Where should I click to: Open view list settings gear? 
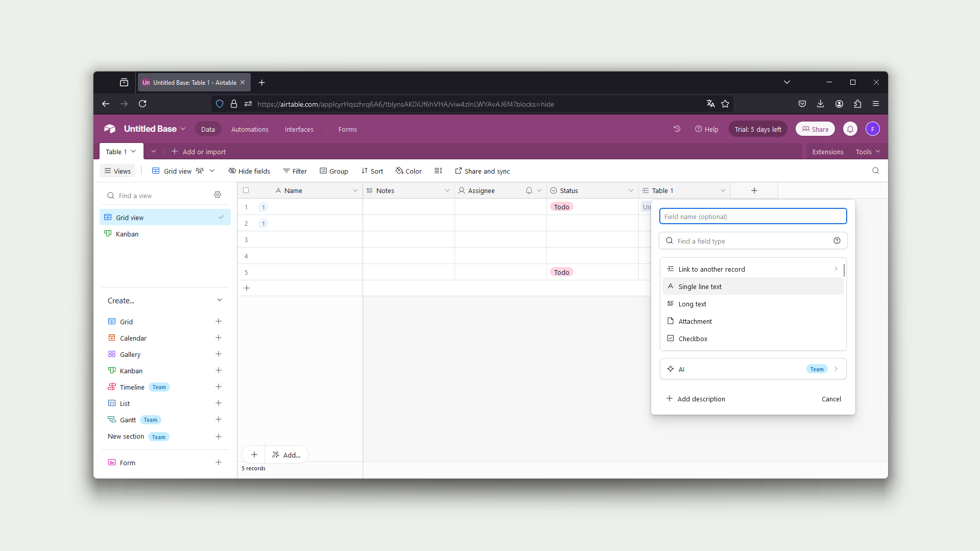[218, 195]
